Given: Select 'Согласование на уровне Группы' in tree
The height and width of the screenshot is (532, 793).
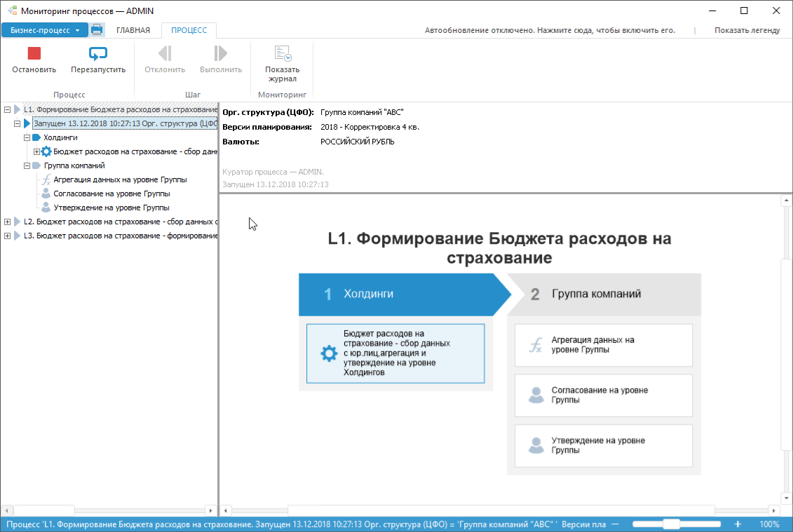Looking at the screenshot, I should (x=111, y=193).
